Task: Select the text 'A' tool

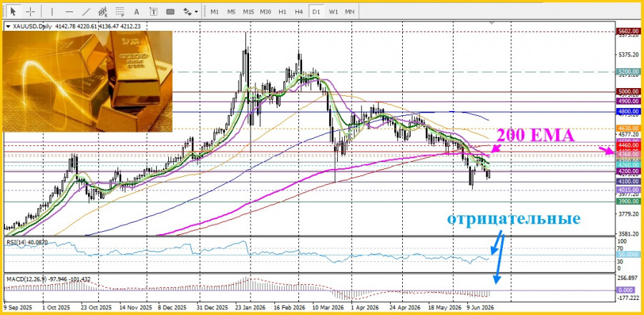Action: [137, 11]
